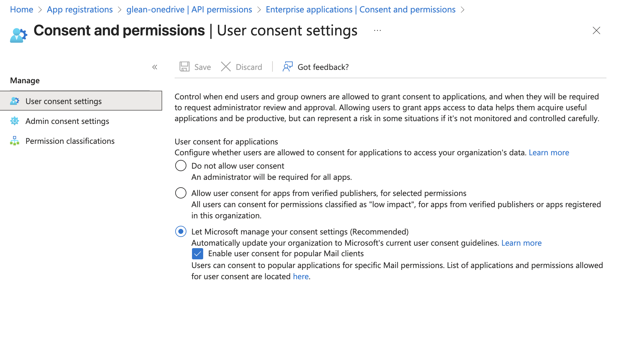
Task: Open the more options ellipsis
Action: (377, 30)
